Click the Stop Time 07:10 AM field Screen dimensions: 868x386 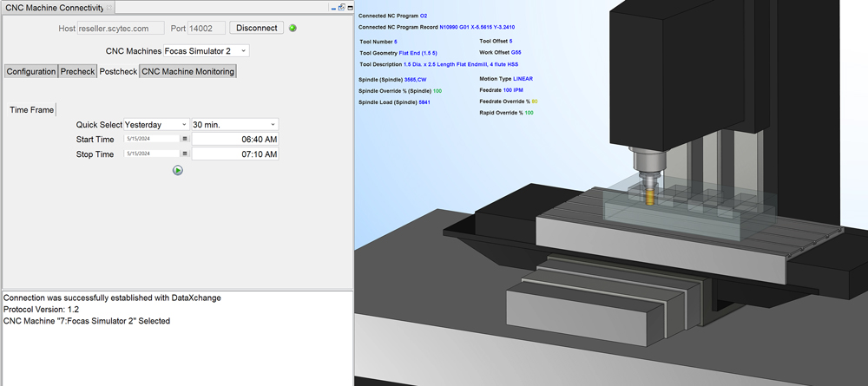coord(235,154)
